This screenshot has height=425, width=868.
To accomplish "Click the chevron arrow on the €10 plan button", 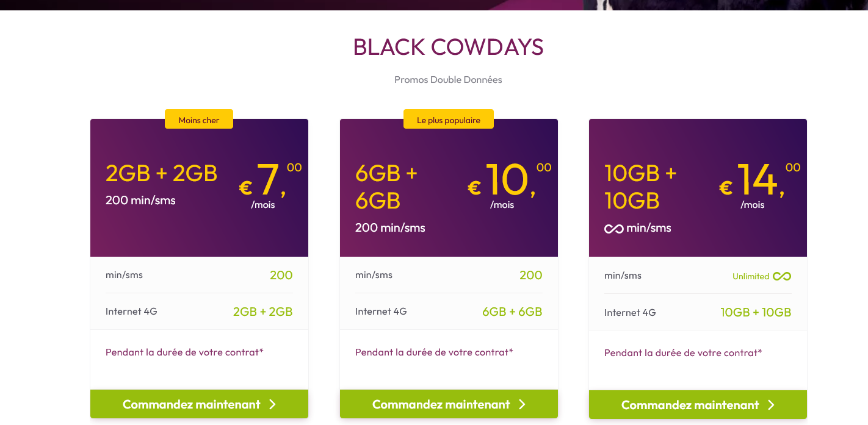I will 522,404.
